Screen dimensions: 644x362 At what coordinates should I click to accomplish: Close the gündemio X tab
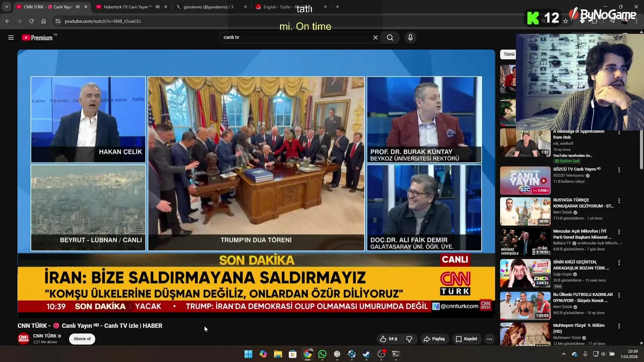246,7
